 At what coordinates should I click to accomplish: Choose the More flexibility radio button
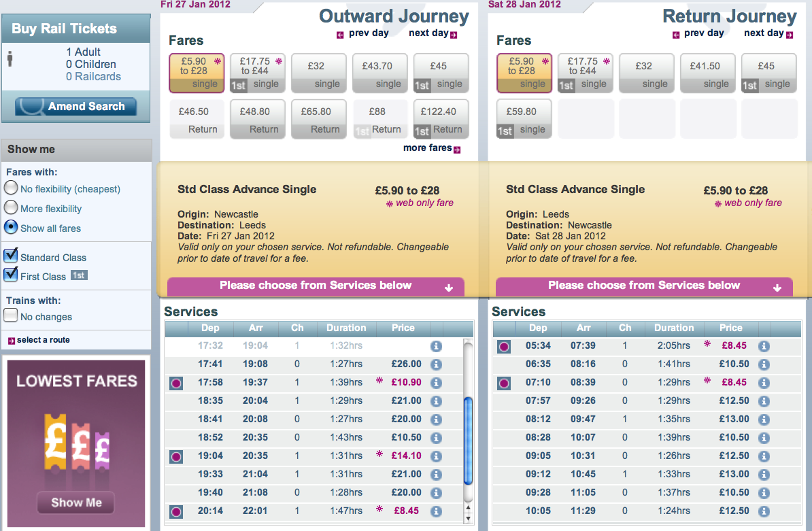[11, 208]
